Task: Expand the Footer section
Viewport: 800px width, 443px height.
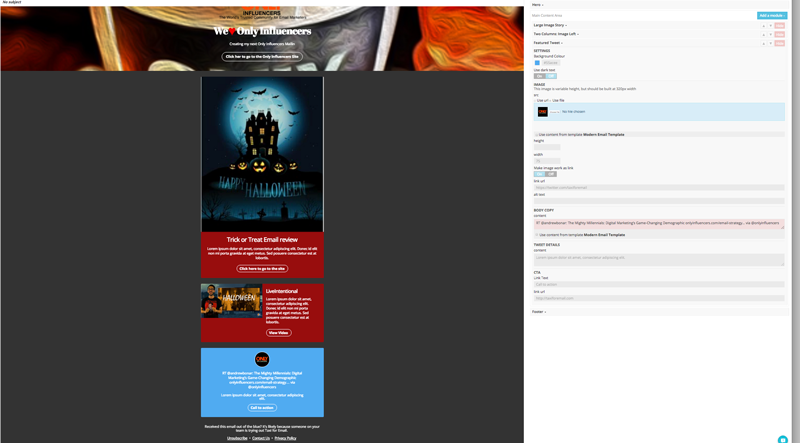Action: (539, 311)
